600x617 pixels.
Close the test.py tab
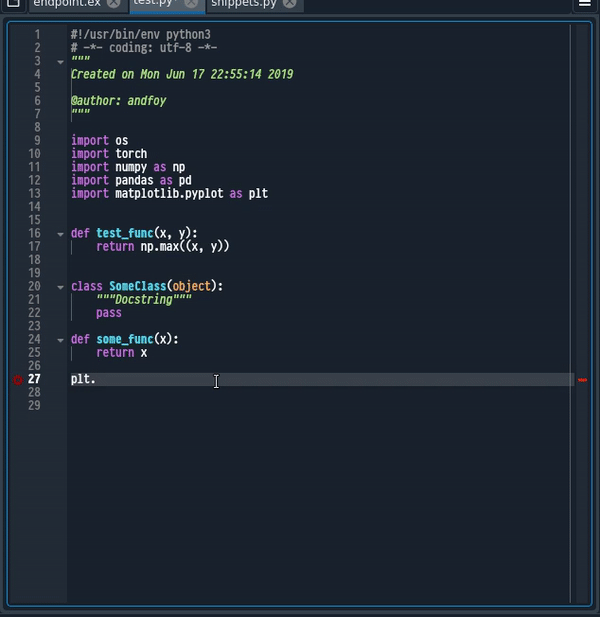point(191,4)
